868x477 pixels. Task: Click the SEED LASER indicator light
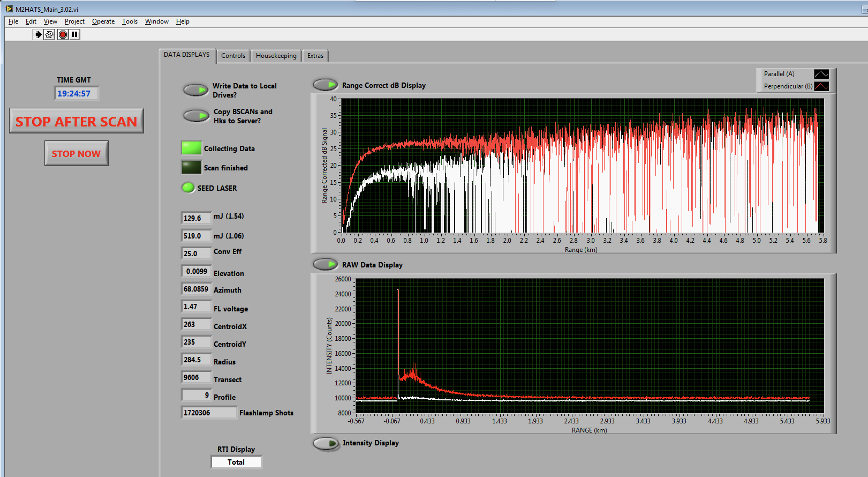click(188, 188)
